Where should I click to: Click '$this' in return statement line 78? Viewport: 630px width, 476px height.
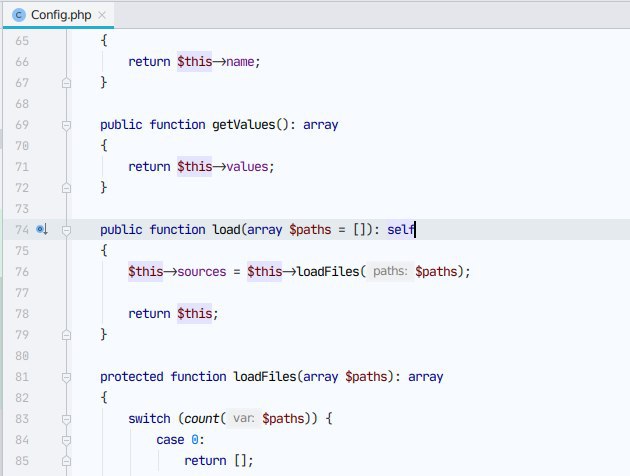click(194, 314)
